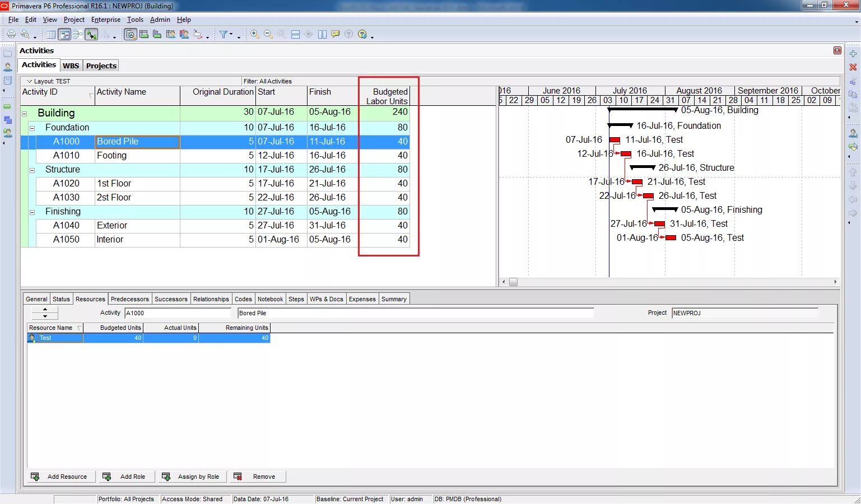Open dropdown arrow after Trace Logic icon
This screenshot has height=504, width=861.
click(207, 38)
